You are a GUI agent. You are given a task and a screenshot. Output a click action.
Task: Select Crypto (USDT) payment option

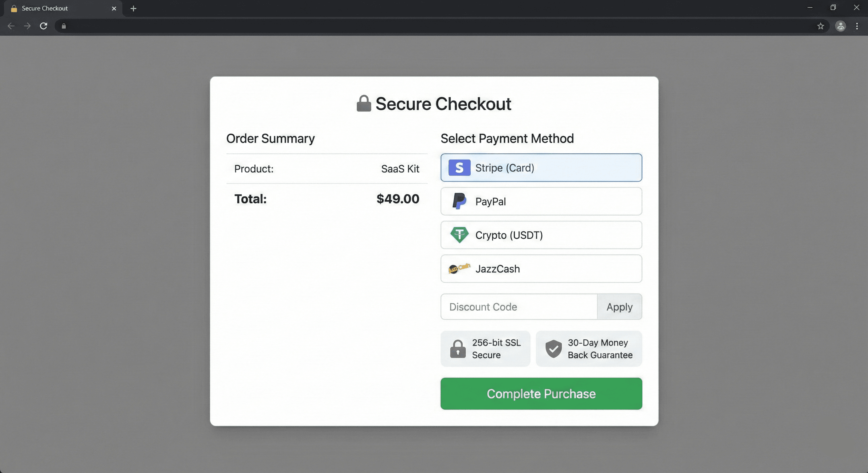pyautogui.click(x=541, y=235)
